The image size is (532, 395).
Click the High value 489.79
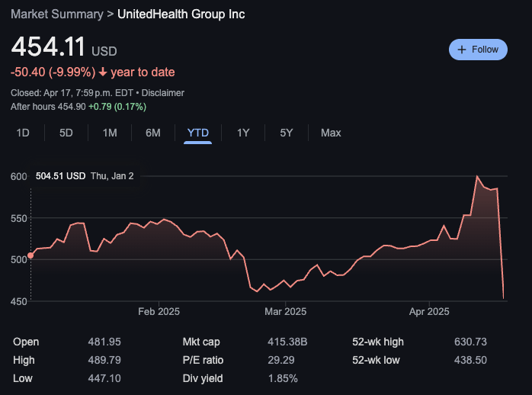[x=104, y=360]
